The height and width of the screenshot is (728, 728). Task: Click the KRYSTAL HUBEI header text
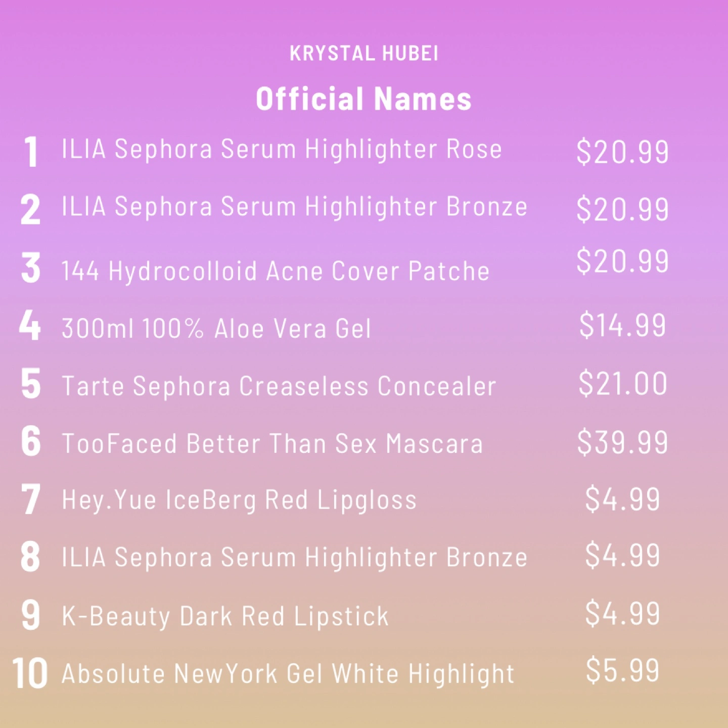(x=364, y=53)
